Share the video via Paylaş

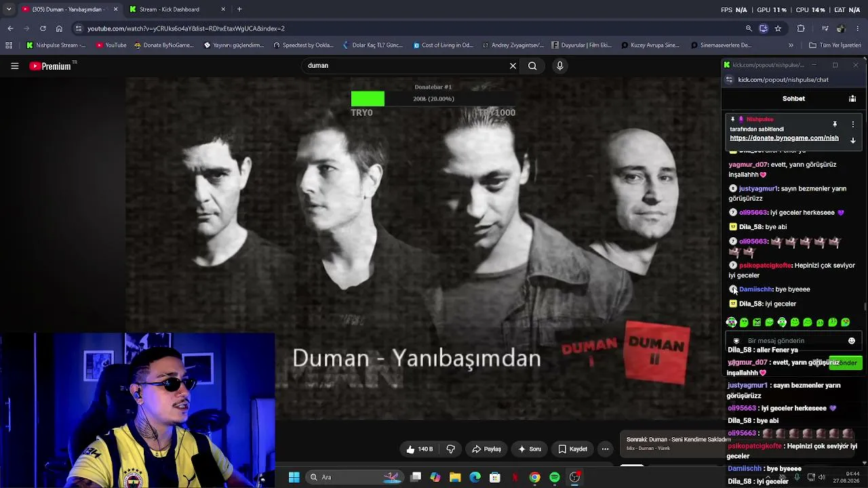click(487, 449)
